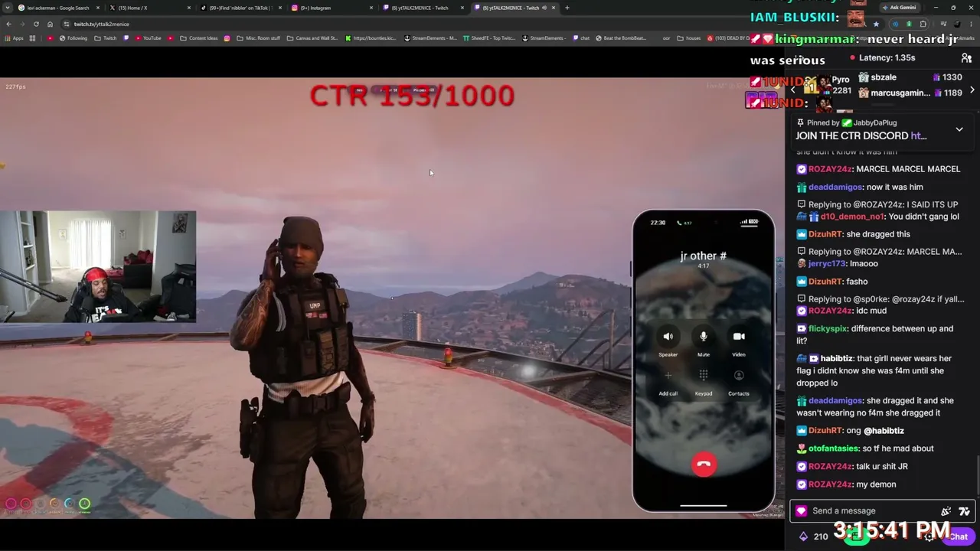
Task: Toggle Video on the phone call
Action: tap(739, 337)
